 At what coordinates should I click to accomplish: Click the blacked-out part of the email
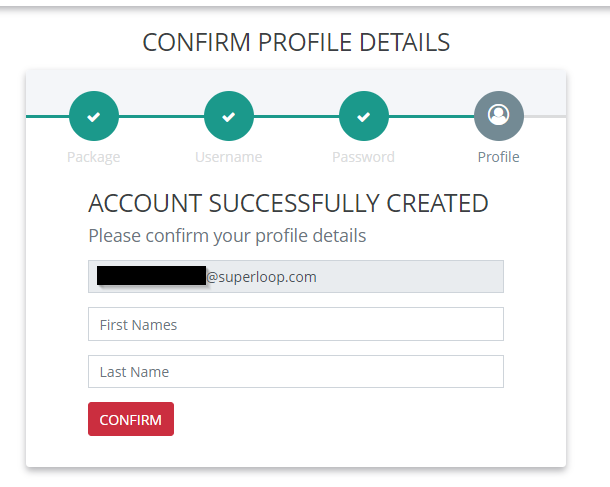(150, 277)
